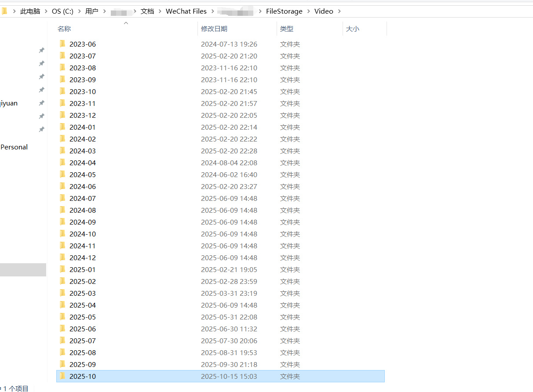
Task: Select the Personal item in navigation pane
Action: (x=14, y=147)
